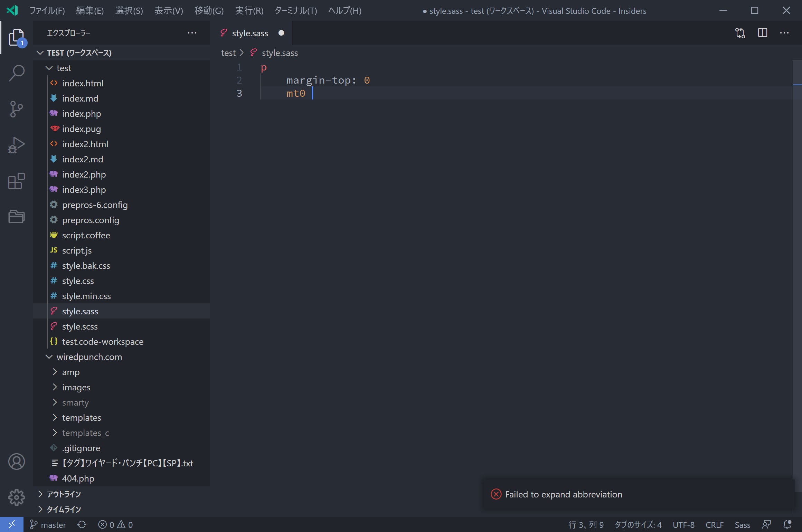The image size is (802, 532).
Task: Open style.scss from the explorer
Action: tap(80, 326)
